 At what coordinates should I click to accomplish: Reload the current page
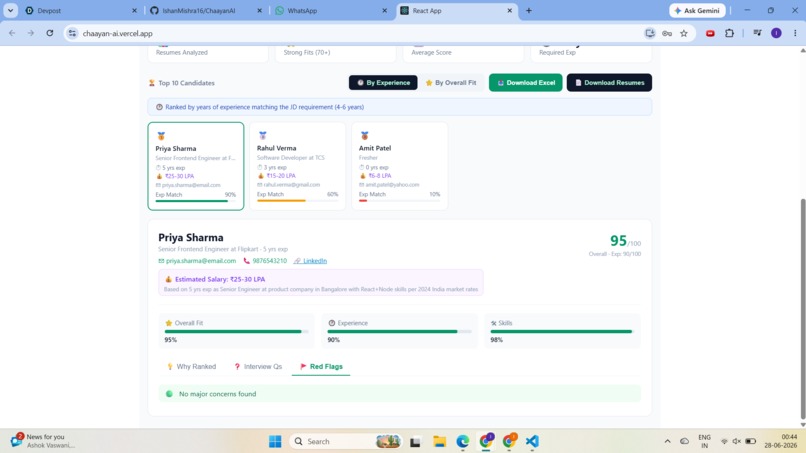click(50, 33)
